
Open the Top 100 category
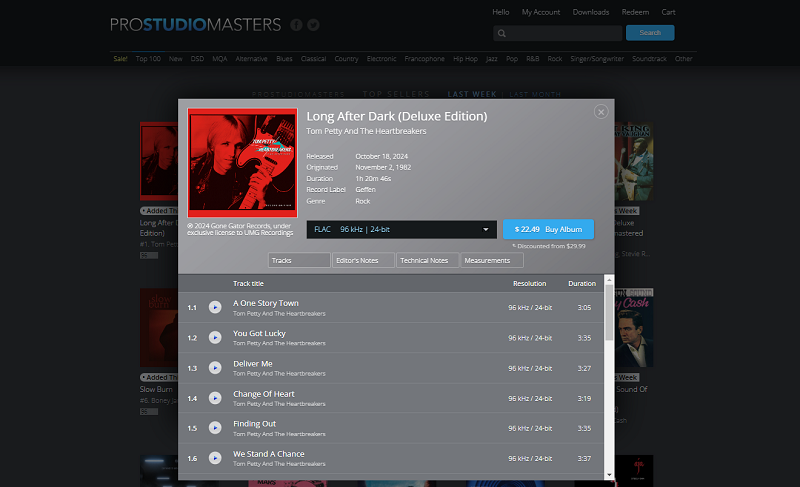(x=148, y=59)
